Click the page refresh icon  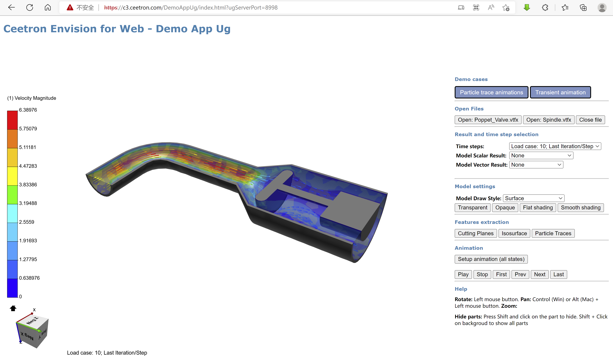[x=30, y=7]
